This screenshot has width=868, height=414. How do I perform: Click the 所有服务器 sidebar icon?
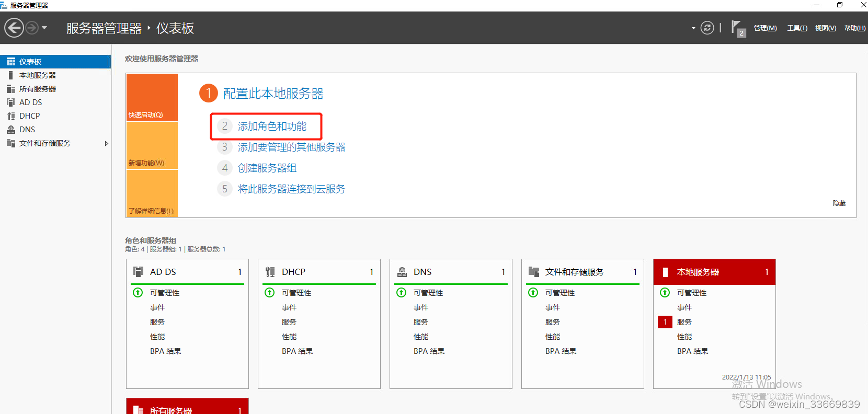pos(11,89)
